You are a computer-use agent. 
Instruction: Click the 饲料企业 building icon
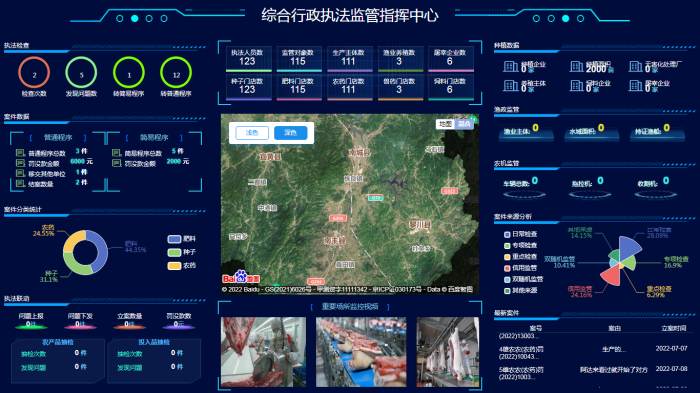tap(577, 85)
